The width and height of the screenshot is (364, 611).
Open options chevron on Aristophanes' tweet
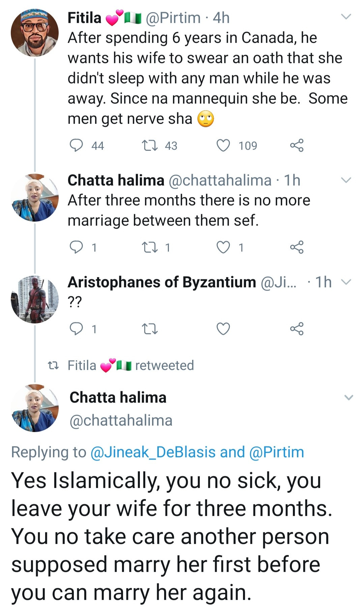346,282
